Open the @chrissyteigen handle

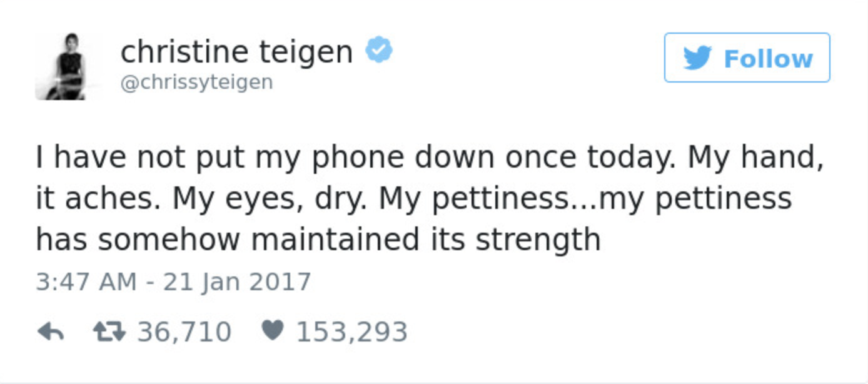tap(196, 80)
